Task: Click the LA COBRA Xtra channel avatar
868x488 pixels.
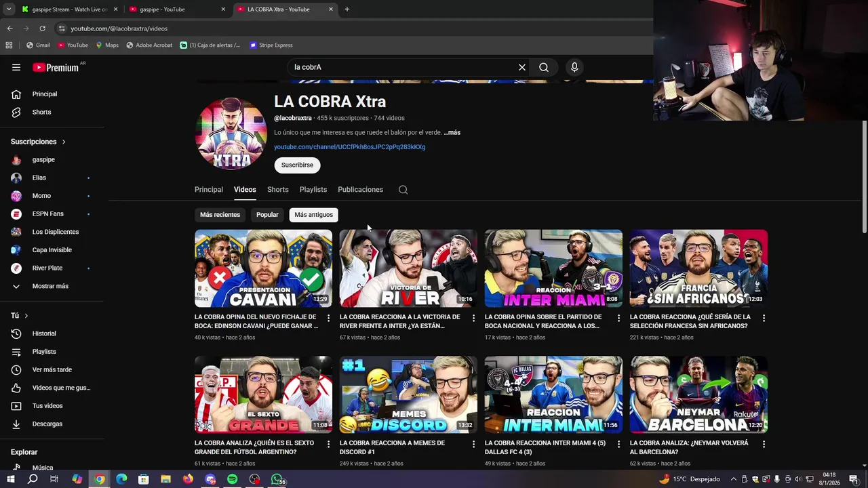Action: [x=231, y=134]
